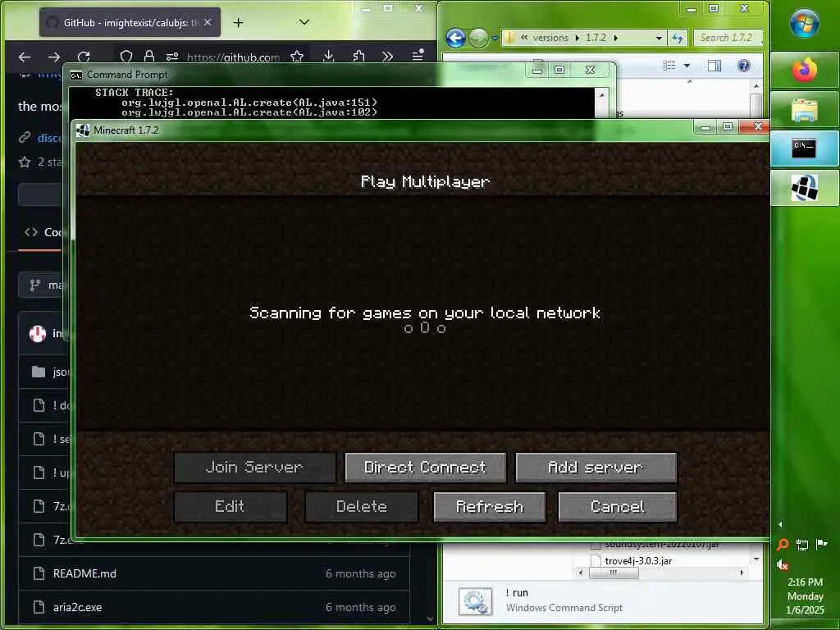Click the Minecraft 1.7.2 window title icon
The height and width of the screenshot is (630, 840).
[83, 130]
